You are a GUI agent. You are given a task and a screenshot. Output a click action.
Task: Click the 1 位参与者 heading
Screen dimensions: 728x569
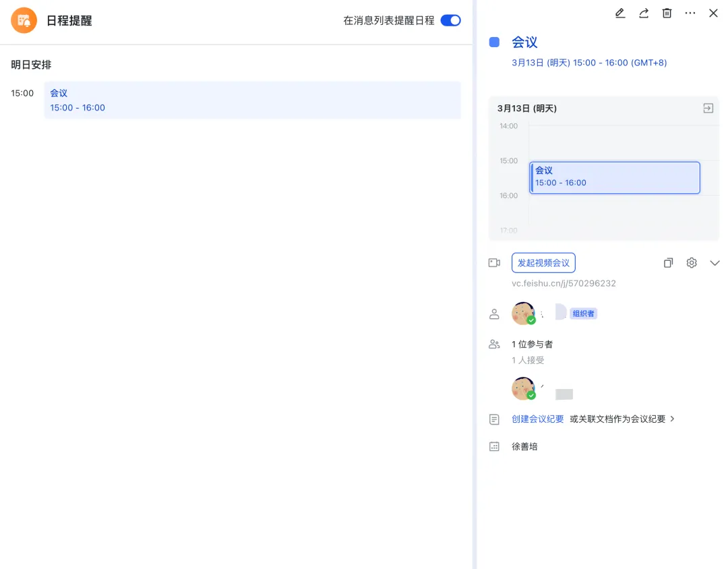pyautogui.click(x=532, y=345)
